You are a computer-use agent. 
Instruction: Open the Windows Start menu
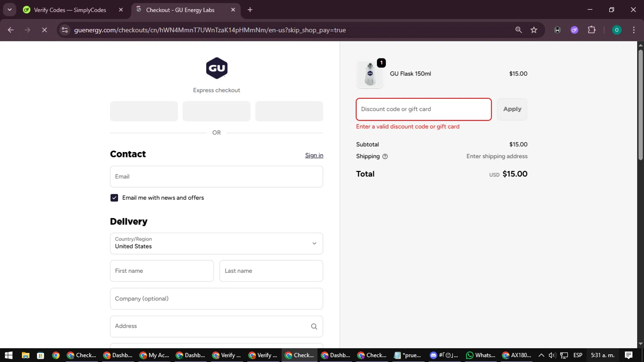[9, 355]
